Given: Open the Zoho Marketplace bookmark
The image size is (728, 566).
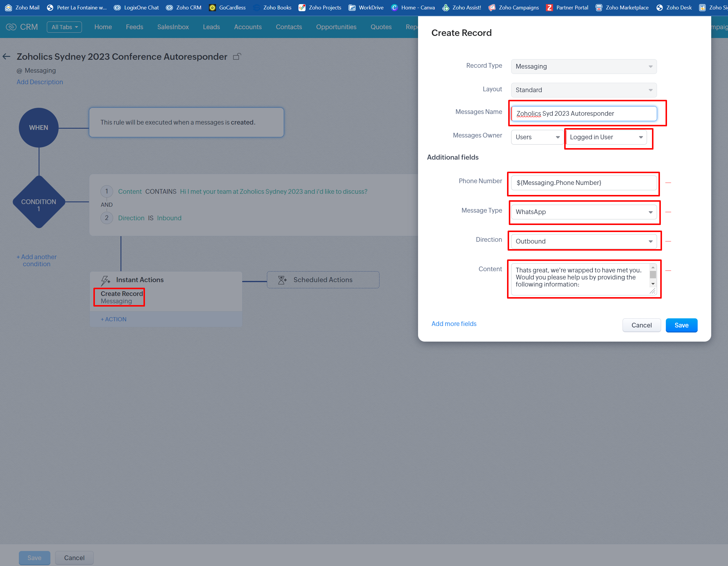Looking at the screenshot, I should (622, 7).
